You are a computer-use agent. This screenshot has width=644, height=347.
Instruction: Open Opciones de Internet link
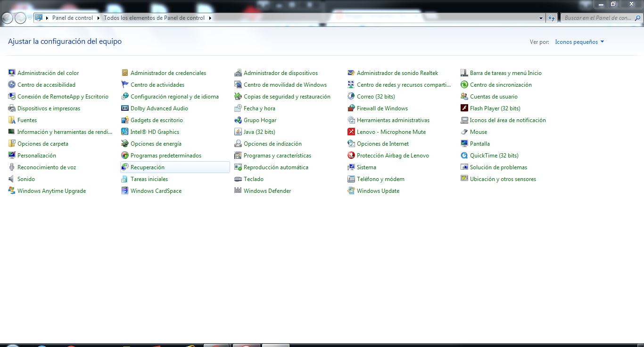tap(383, 143)
